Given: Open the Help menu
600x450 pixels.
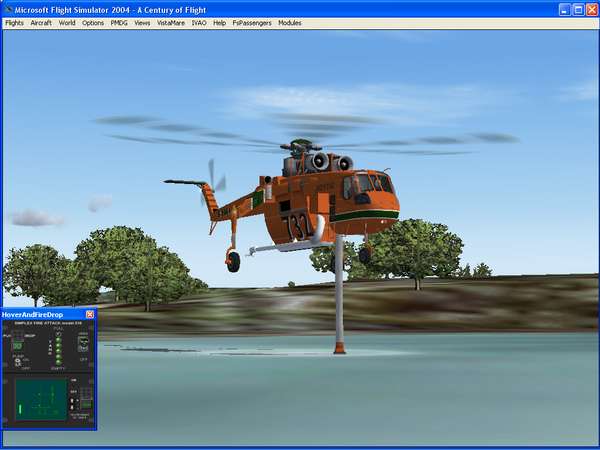Looking at the screenshot, I should click(x=219, y=22).
